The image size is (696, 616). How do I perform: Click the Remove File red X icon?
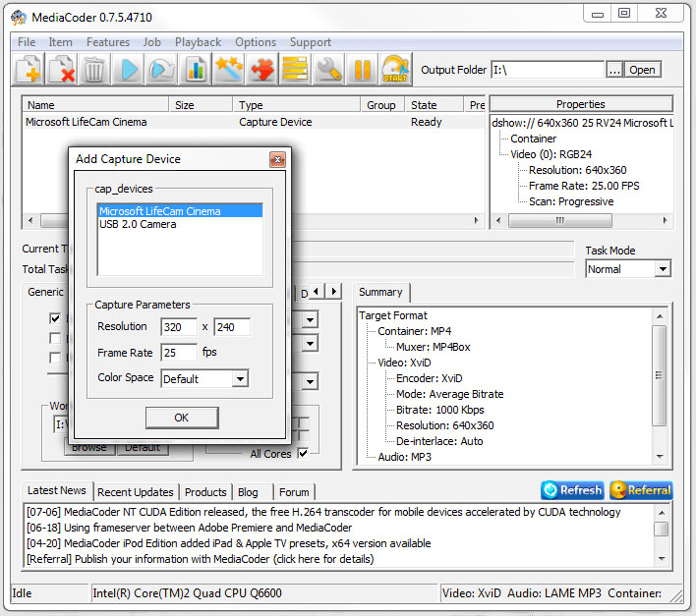click(61, 70)
